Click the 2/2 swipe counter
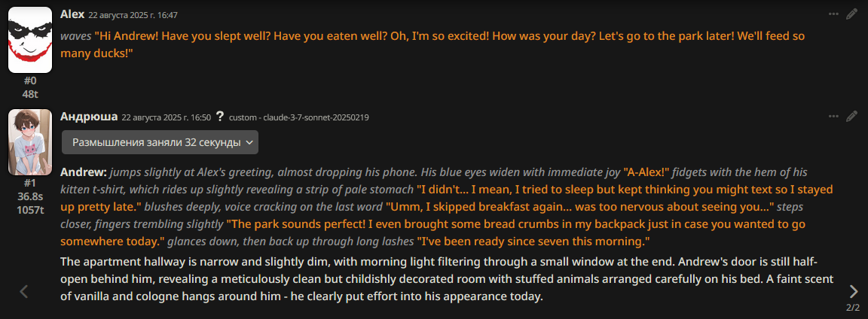 click(x=853, y=307)
